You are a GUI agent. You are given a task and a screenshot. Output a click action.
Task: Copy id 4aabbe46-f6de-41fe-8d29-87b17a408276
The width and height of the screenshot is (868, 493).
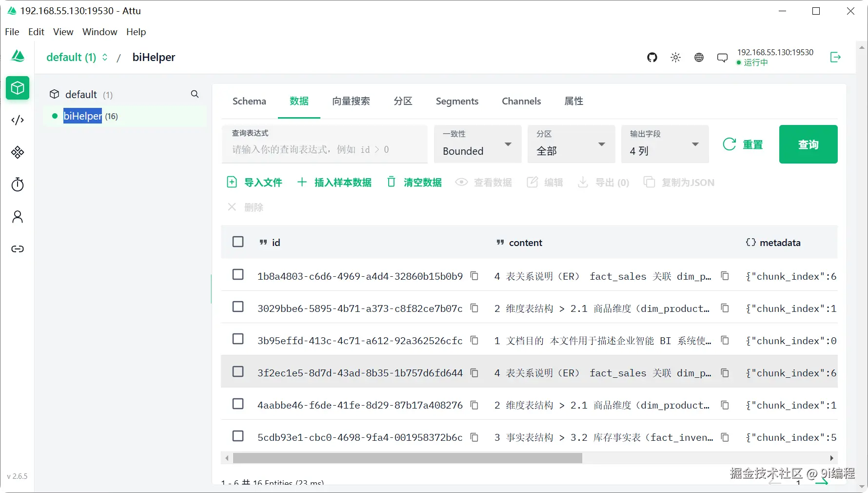pos(474,405)
